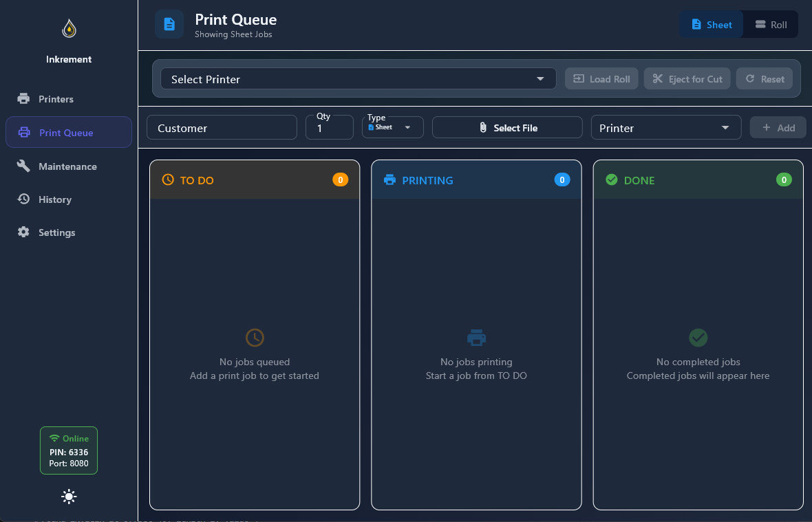Go to the Printers page

pyautogui.click(x=56, y=99)
